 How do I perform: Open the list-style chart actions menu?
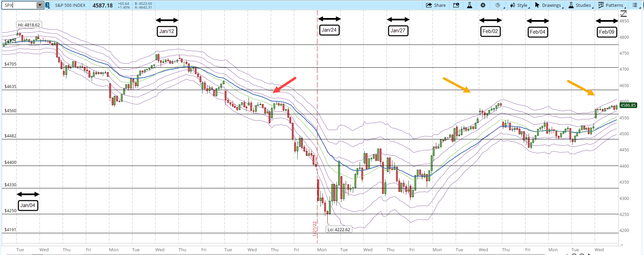[636, 5]
